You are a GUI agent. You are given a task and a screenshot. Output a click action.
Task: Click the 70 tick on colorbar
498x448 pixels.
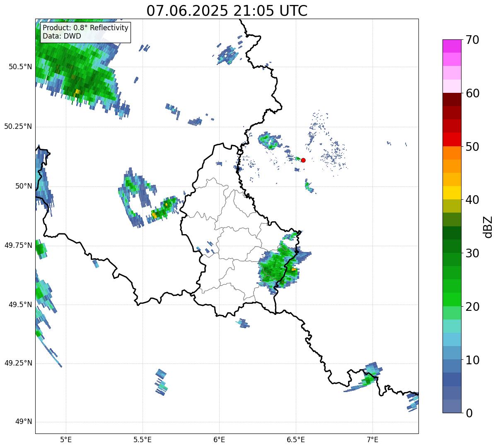click(x=472, y=40)
